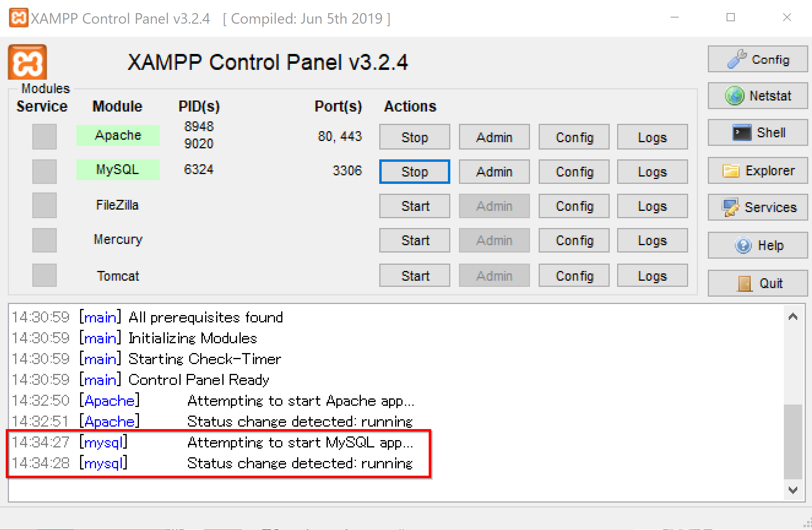View the Mercury Logs
Image resolution: width=812 pixels, height=530 pixels.
(652, 240)
